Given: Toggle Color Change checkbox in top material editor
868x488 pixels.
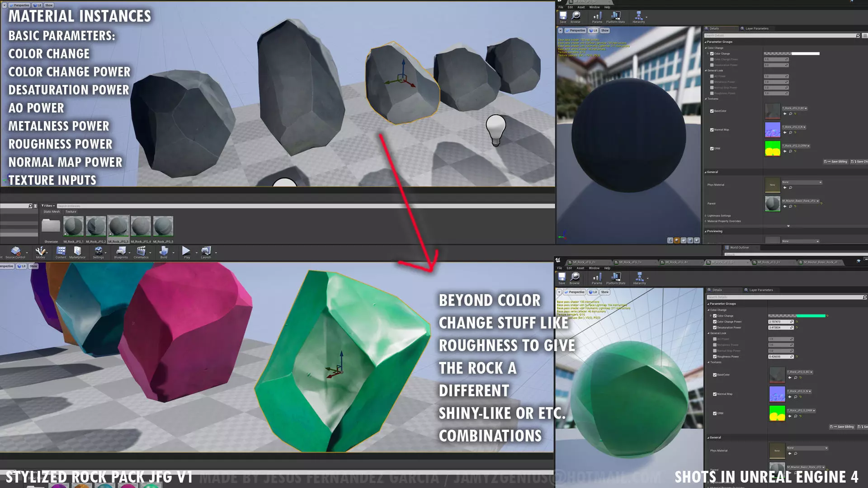Looking at the screenshot, I should pyautogui.click(x=712, y=54).
